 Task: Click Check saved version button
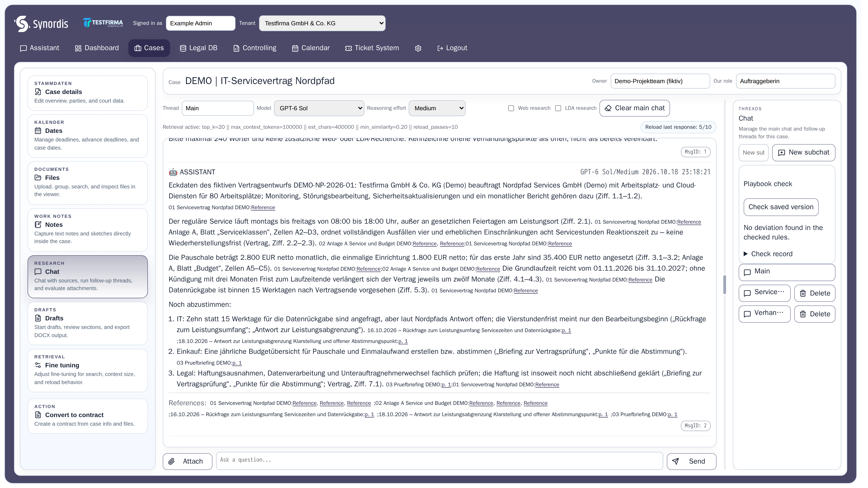pos(787,209)
